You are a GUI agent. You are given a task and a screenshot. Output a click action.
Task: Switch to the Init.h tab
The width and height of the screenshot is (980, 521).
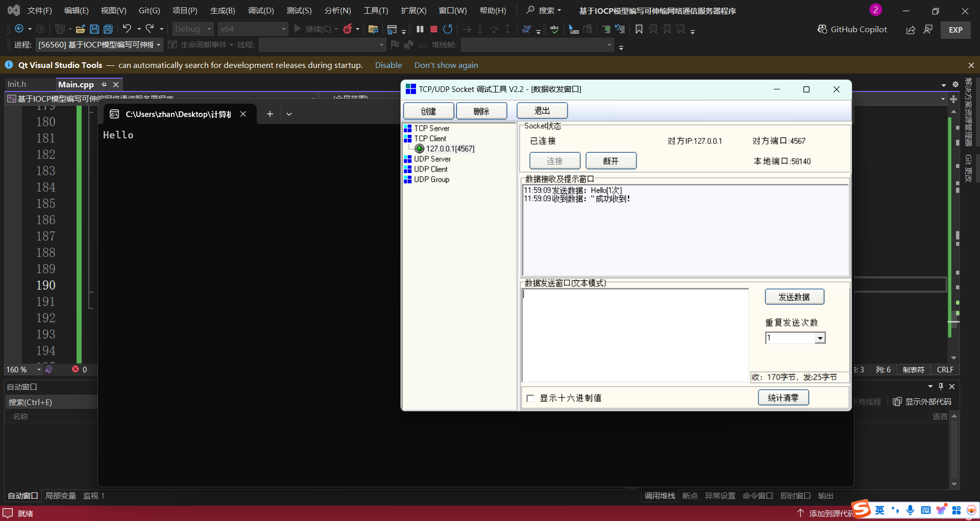coord(16,84)
